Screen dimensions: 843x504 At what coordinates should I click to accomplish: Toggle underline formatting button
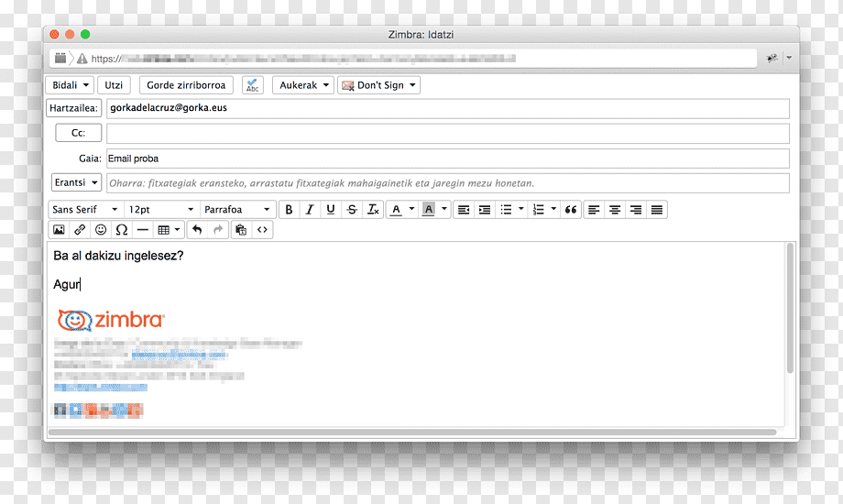click(x=331, y=210)
